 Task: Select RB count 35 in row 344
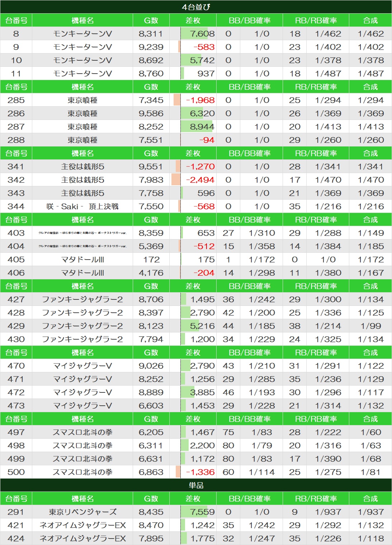[295, 206]
